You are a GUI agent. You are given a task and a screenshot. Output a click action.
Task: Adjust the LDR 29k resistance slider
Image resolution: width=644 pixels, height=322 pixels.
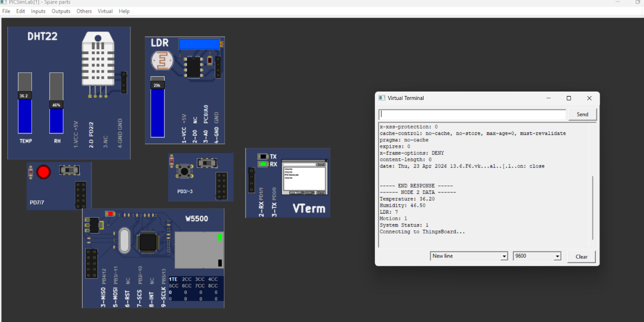[x=157, y=107]
